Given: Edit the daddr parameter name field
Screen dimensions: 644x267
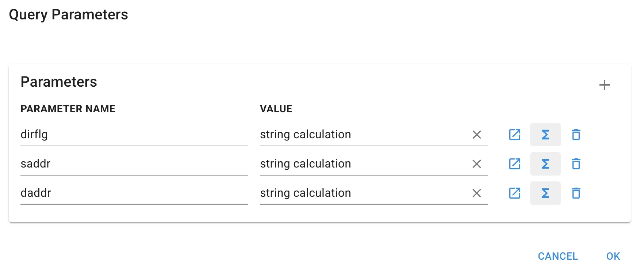Looking at the screenshot, I should point(110,193).
